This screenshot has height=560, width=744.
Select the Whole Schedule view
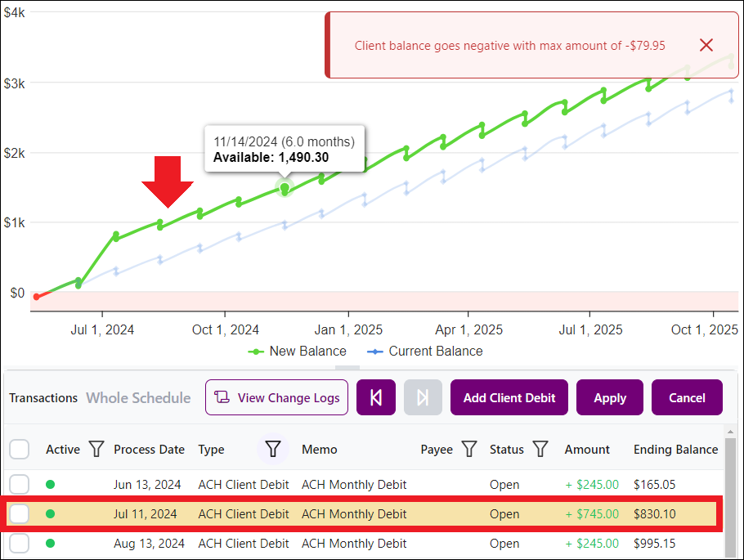137,397
